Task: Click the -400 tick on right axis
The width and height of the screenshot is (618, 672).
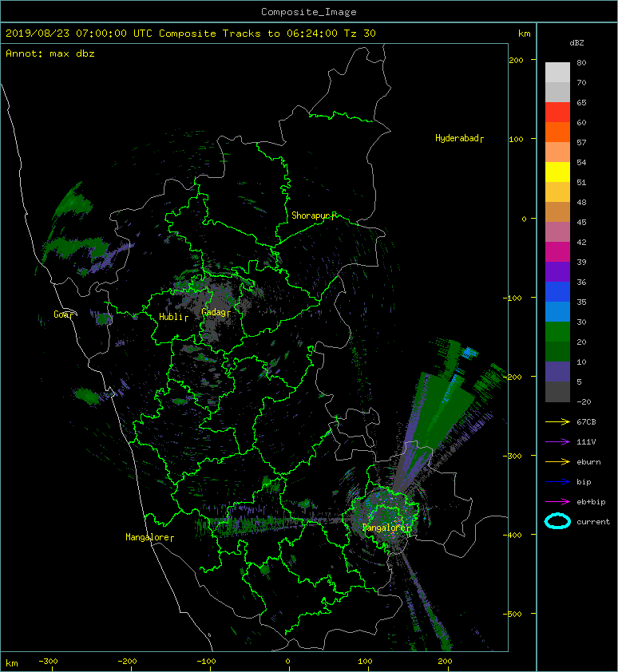Action: (513, 535)
